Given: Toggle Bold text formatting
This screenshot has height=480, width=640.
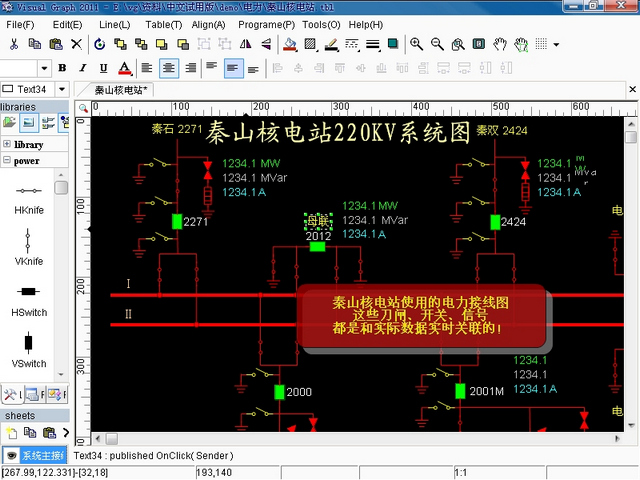Looking at the screenshot, I should pos(61,68).
